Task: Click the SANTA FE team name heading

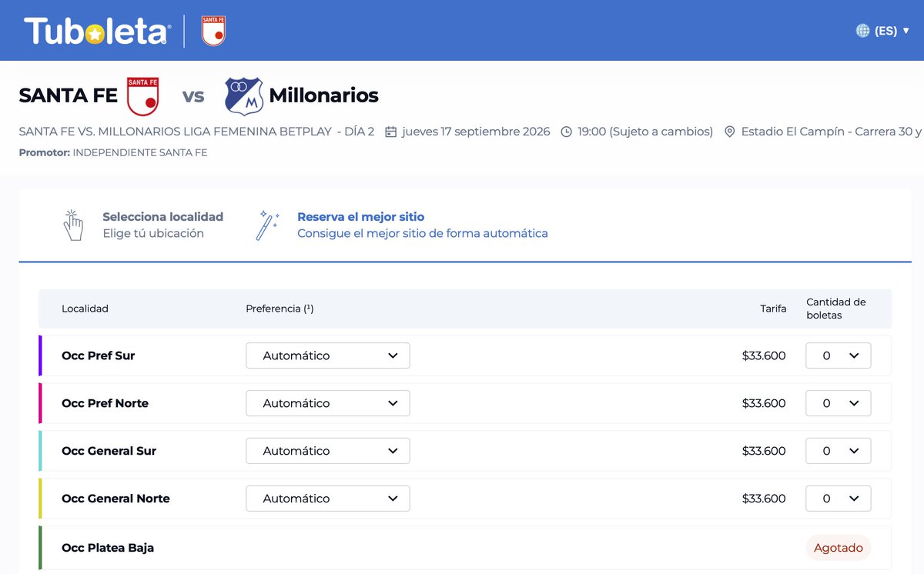Action: coord(69,96)
